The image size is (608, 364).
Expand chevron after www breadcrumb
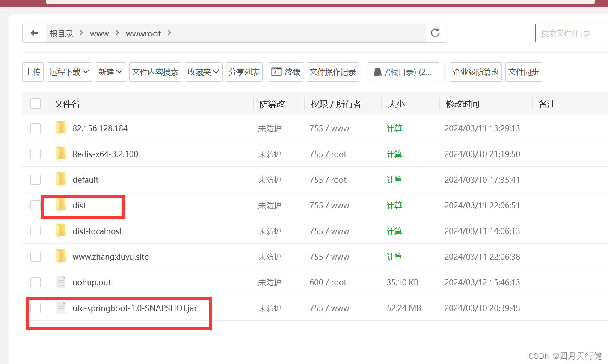(117, 33)
